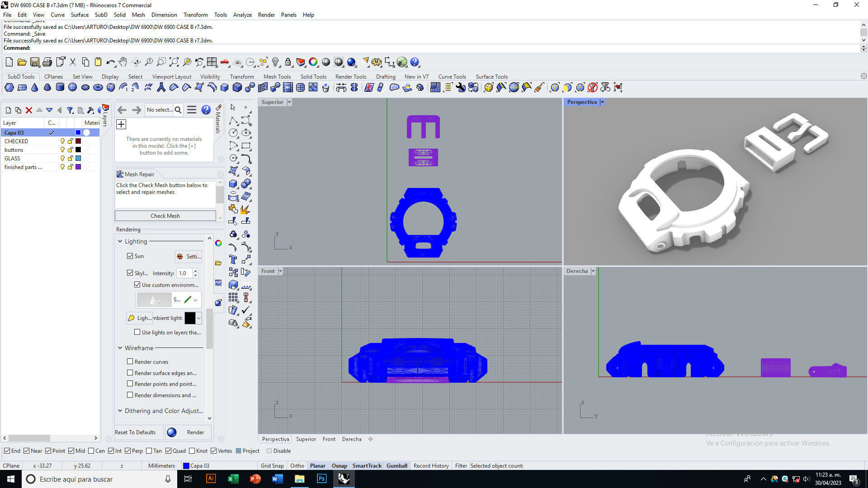
Task: Open the Derecha viewport dropdown arrow
Action: (x=593, y=271)
